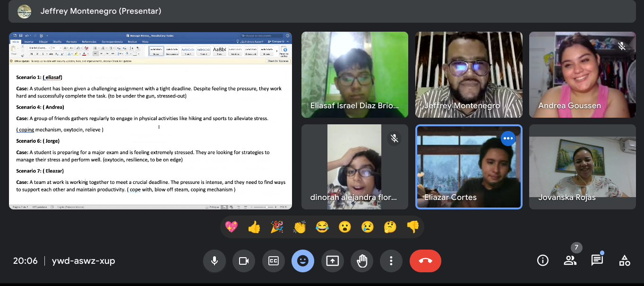Open the activities panel

pyautogui.click(x=625, y=260)
